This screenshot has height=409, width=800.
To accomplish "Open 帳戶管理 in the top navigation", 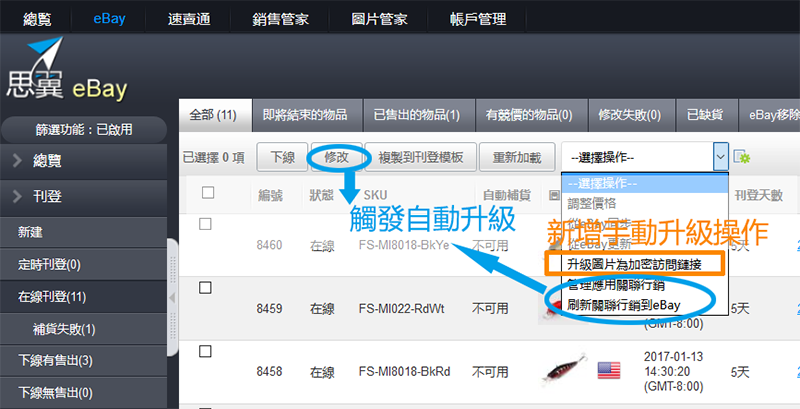I will point(478,19).
